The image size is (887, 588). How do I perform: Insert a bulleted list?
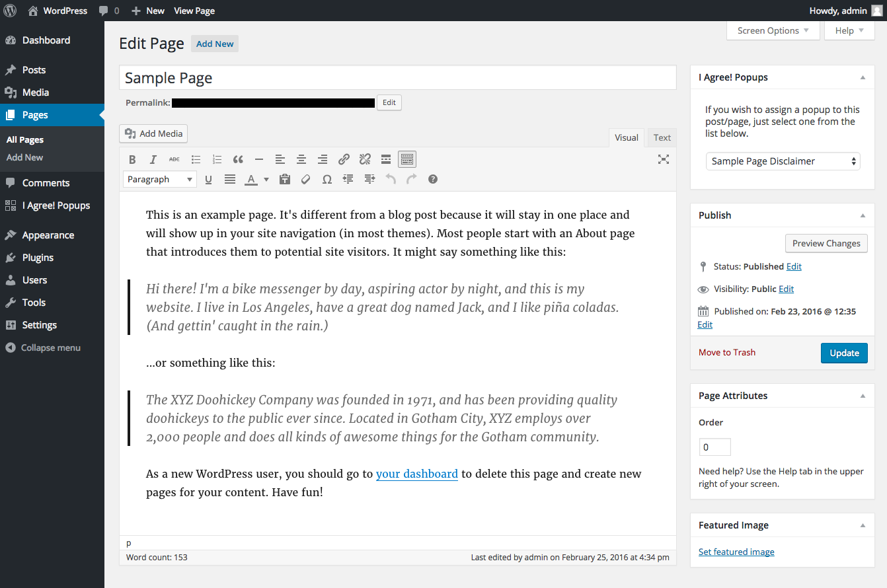pos(196,159)
